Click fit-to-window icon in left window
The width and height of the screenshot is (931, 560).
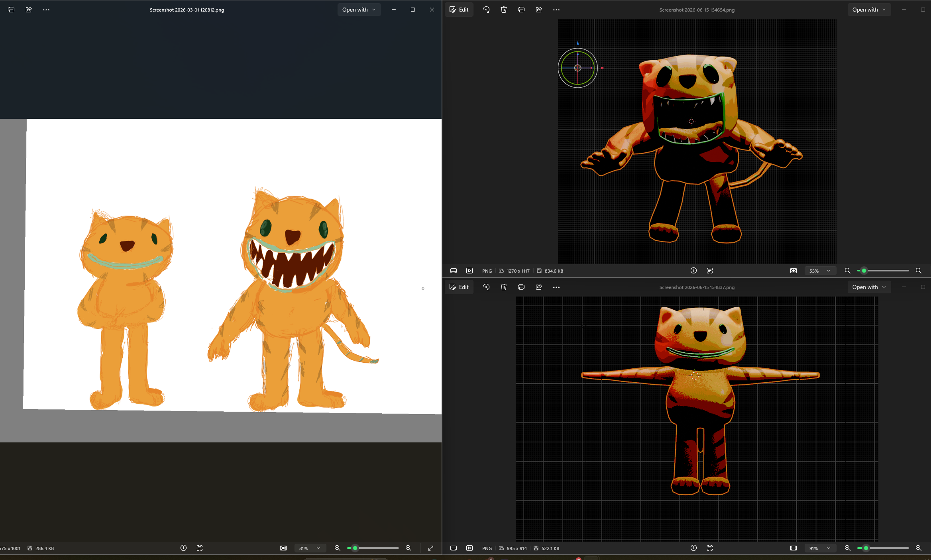click(x=283, y=548)
